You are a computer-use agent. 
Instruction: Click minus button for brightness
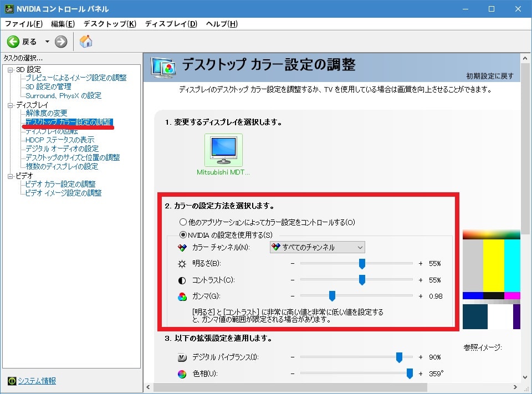click(x=293, y=263)
